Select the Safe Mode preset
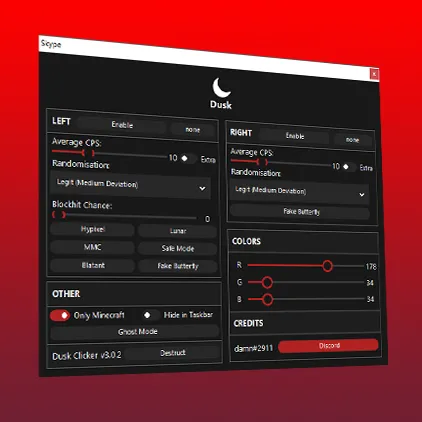Image resolution: width=422 pixels, height=422 pixels. [x=178, y=248]
